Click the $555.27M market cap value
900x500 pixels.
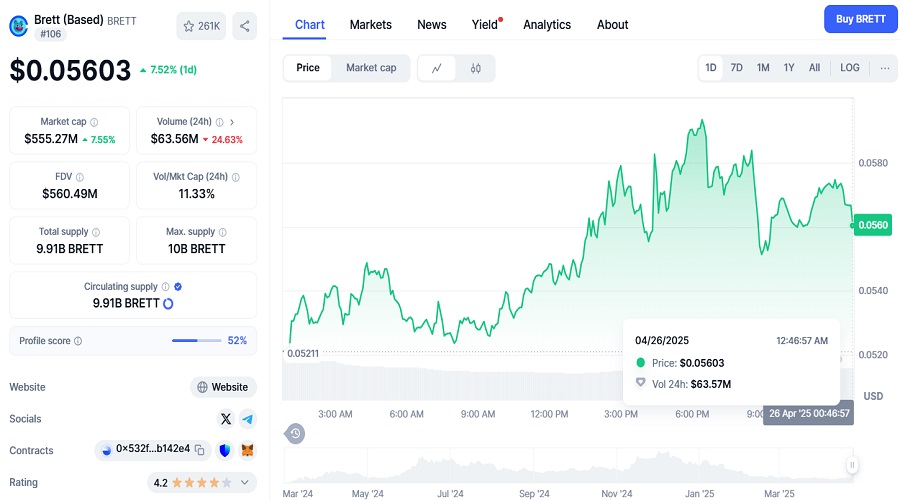point(51,139)
